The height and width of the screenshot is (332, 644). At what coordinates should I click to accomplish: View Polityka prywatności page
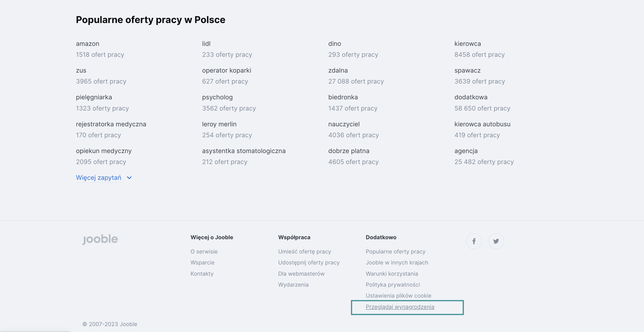coord(393,285)
